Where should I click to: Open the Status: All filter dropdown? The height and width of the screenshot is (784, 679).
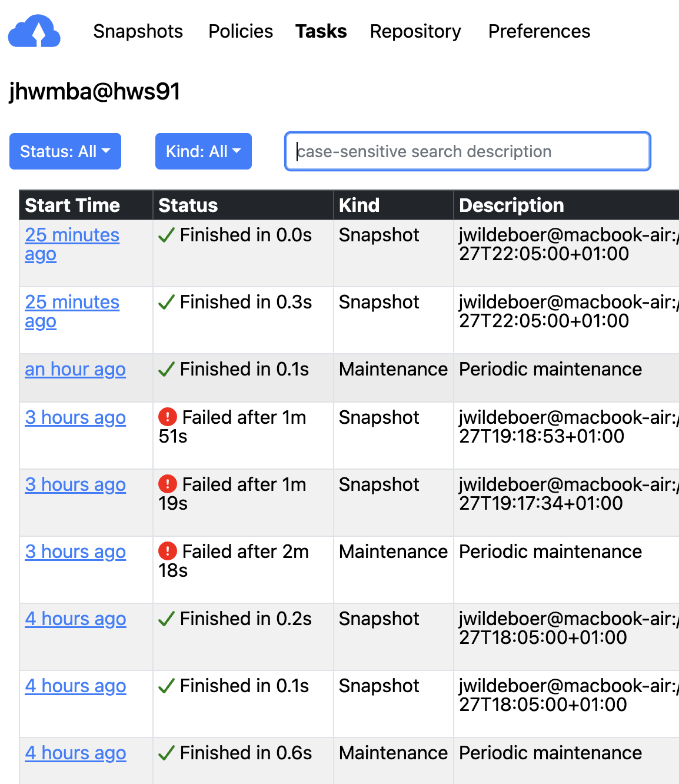coord(65,151)
